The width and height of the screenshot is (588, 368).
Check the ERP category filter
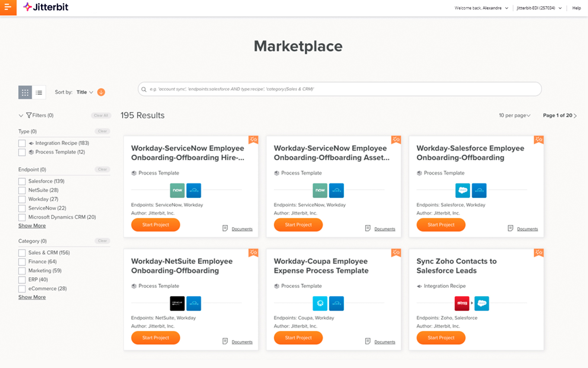22,280
